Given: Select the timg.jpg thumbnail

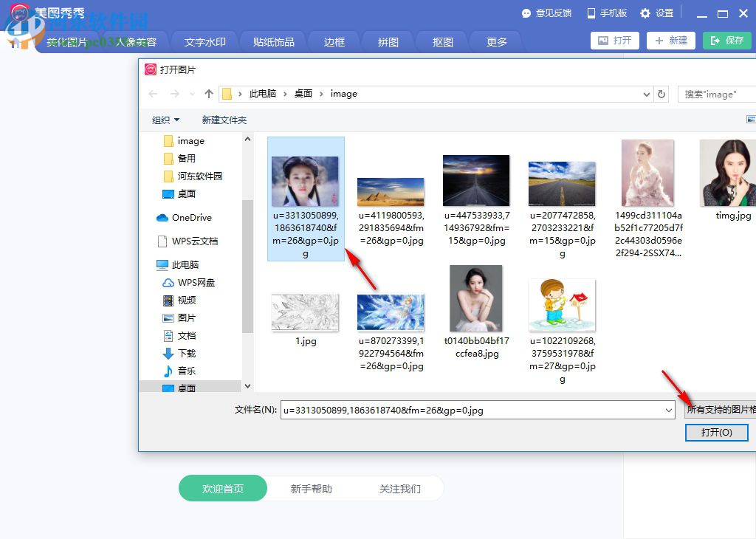Looking at the screenshot, I should [729, 171].
